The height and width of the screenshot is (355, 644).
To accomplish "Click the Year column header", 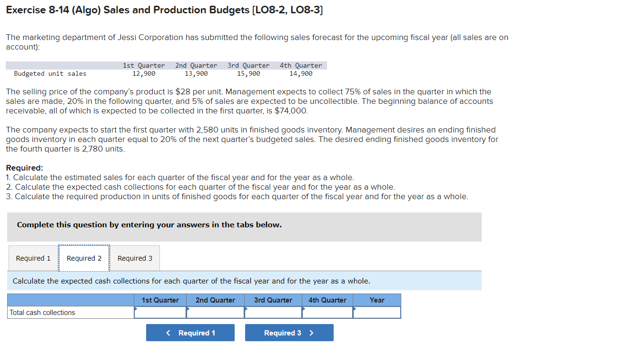I will pyautogui.click(x=376, y=300).
